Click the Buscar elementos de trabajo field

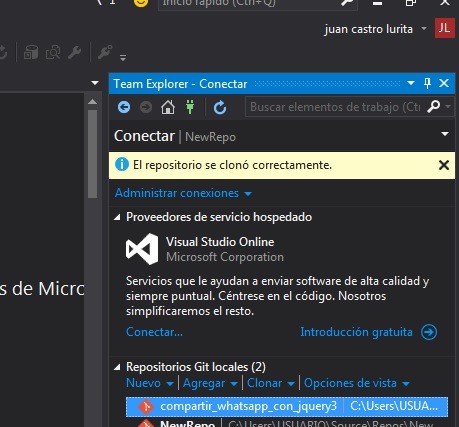[335, 107]
